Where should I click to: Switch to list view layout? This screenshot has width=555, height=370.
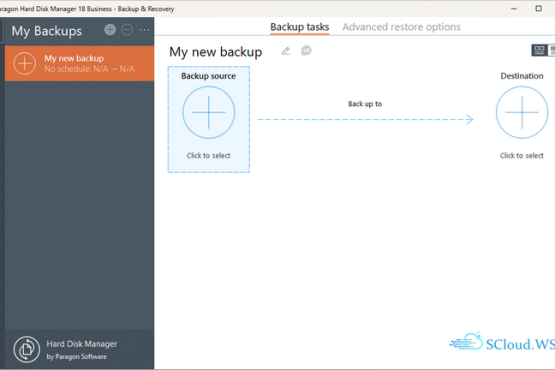[x=551, y=50]
